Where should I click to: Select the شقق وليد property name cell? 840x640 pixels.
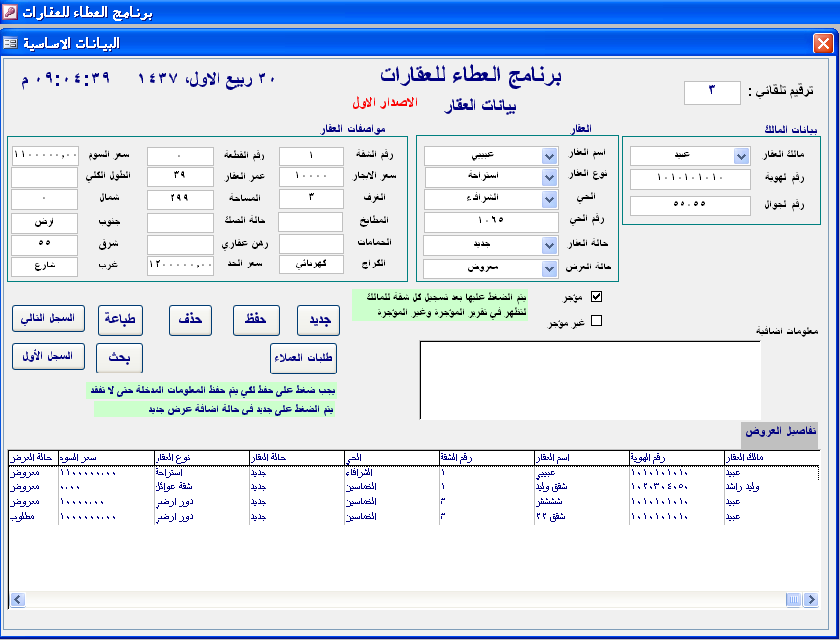point(581,487)
